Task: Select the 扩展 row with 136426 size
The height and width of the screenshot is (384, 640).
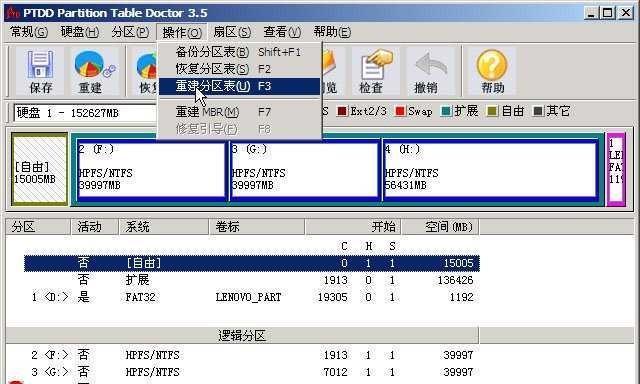Action: click(252, 280)
